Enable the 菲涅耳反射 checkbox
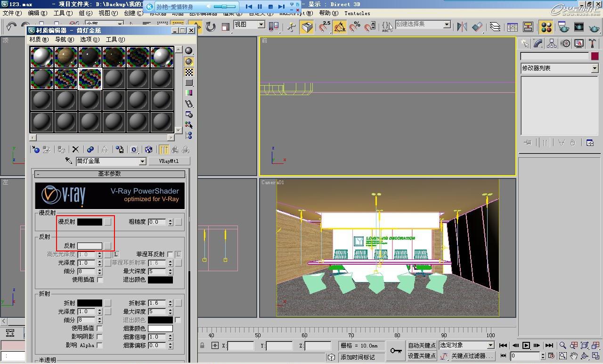This screenshot has width=603, height=364. pyautogui.click(x=170, y=254)
